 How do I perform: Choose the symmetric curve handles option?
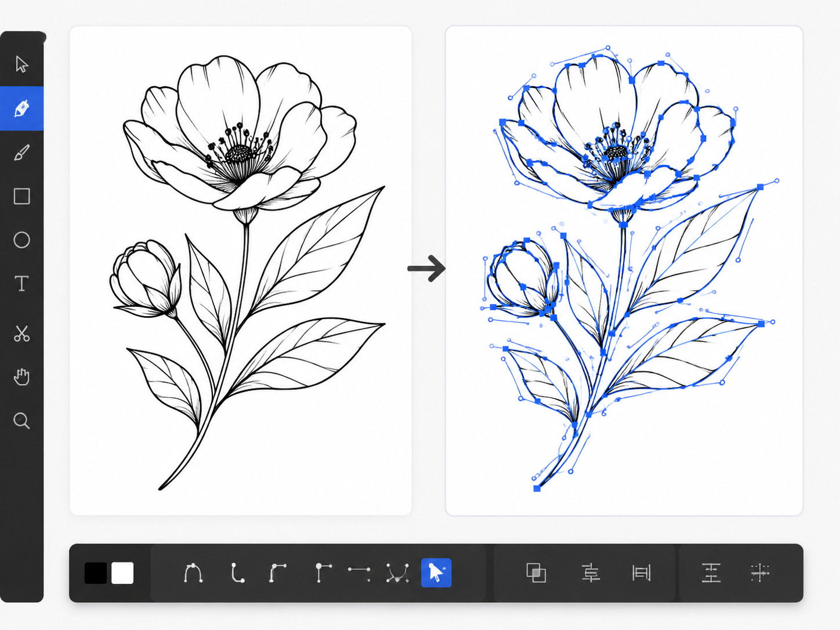(397, 573)
